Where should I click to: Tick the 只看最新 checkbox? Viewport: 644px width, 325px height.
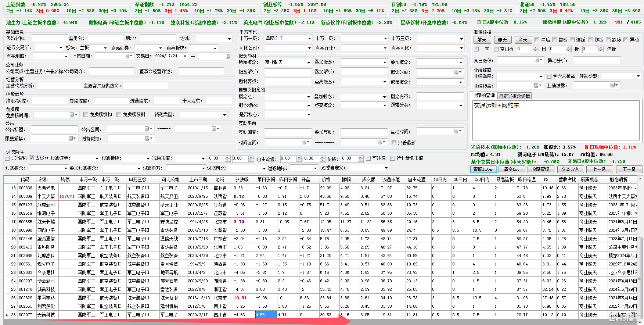(x=394, y=143)
